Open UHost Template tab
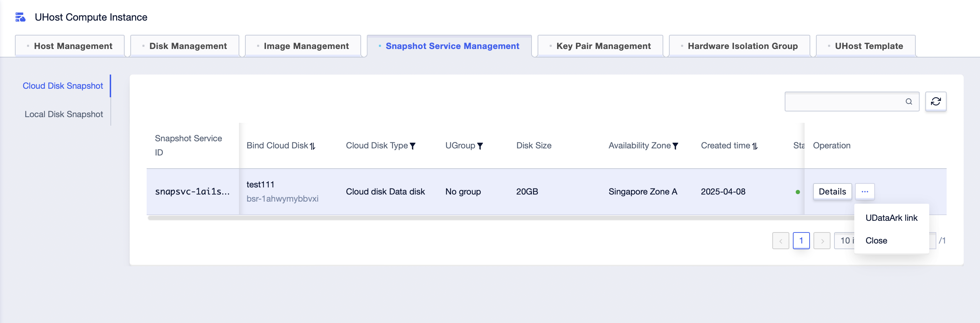The height and width of the screenshot is (323, 980). coord(866,46)
